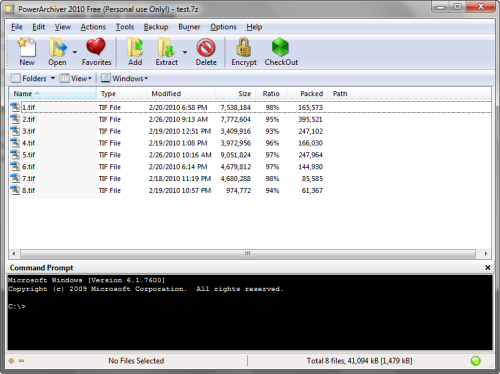Select the 4.tif file name
Image resolution: width=500 pixels, height=374 pixels.
click(x=28, y=143)
